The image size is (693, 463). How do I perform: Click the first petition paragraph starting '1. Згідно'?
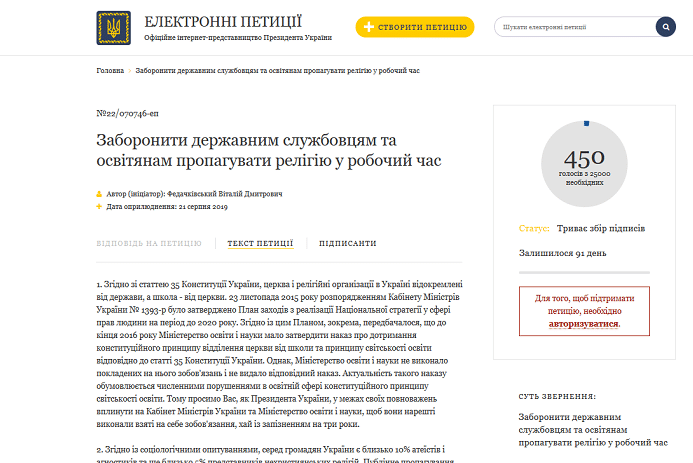click(279, 354)
